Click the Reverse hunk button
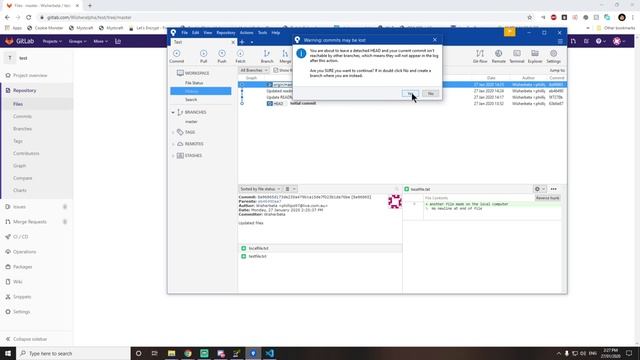 [547, 198]
